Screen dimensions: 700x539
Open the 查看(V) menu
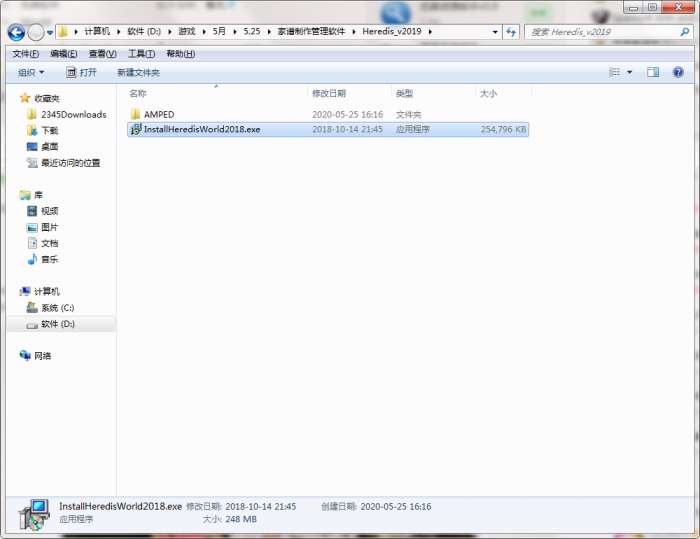pos(103,54)
